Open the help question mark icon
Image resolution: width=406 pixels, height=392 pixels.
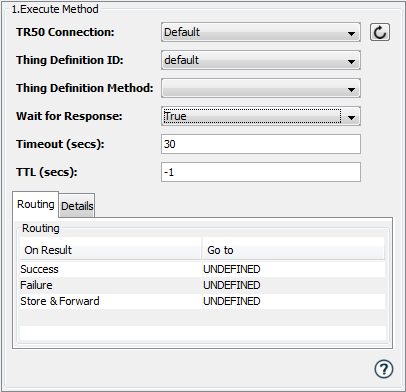[384, 369]
